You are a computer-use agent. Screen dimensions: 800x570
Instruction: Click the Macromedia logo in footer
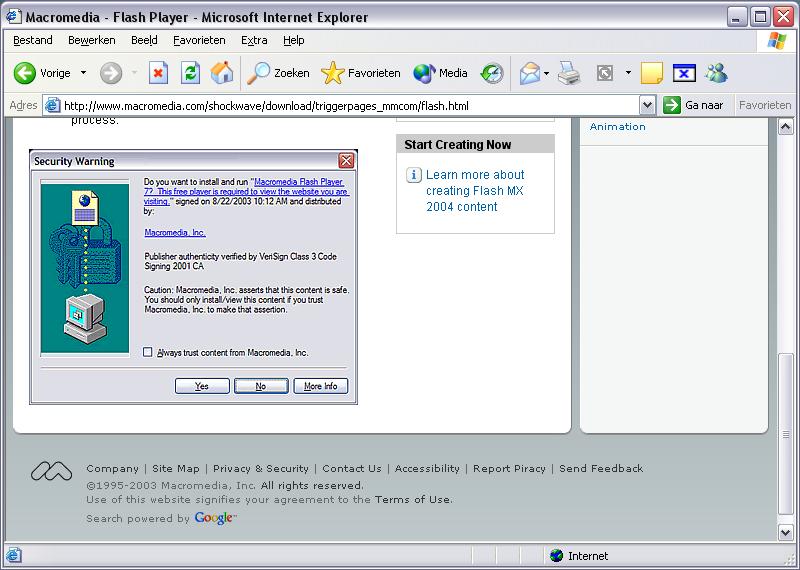(x=52, y=471)
